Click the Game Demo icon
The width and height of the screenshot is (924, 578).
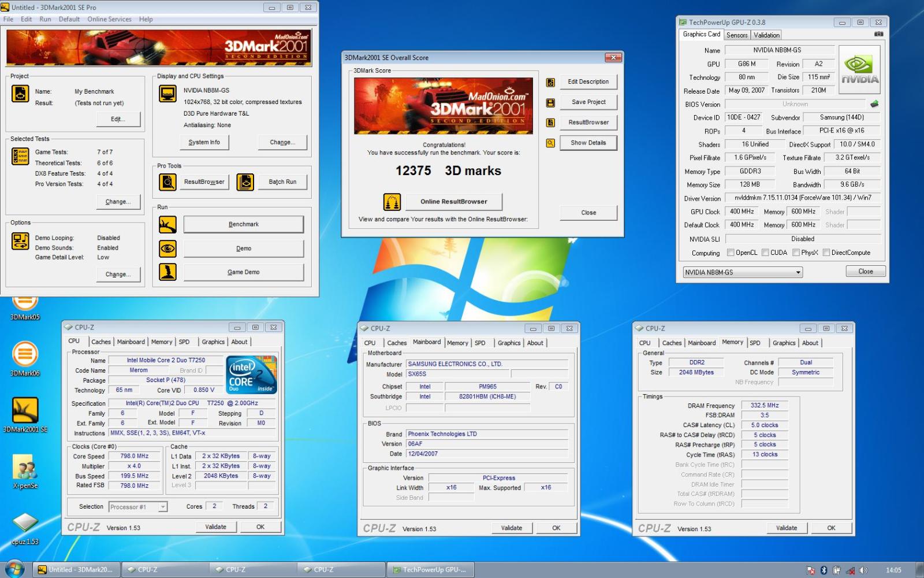(x=168, y=272)
